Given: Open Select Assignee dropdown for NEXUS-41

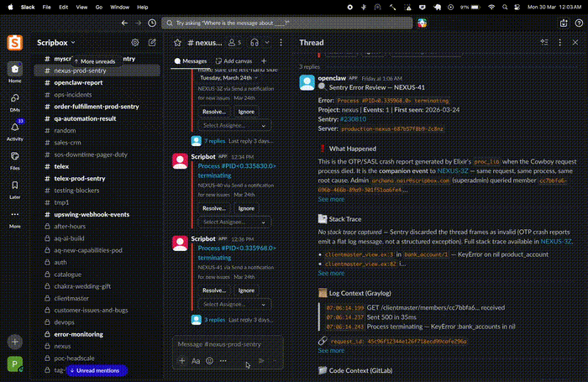Looking at the screenshot, I should 234,305.
